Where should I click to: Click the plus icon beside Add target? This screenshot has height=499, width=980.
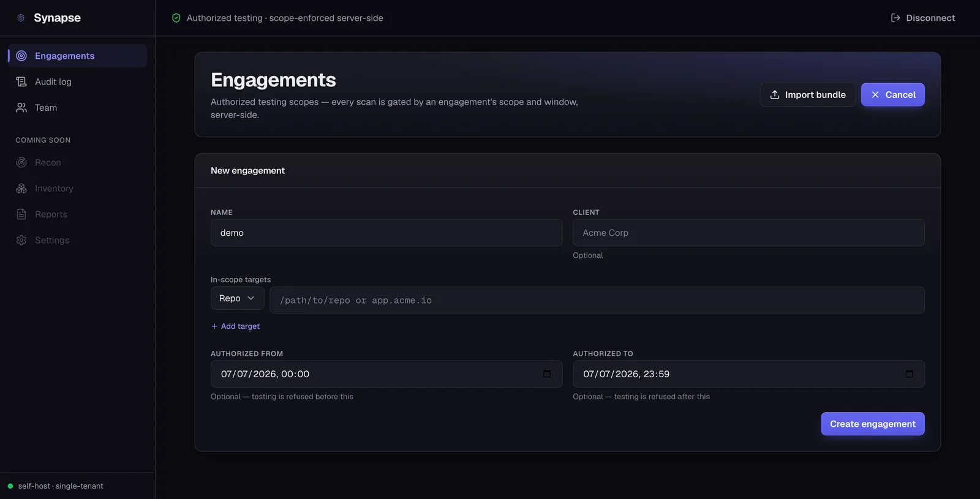214,326
